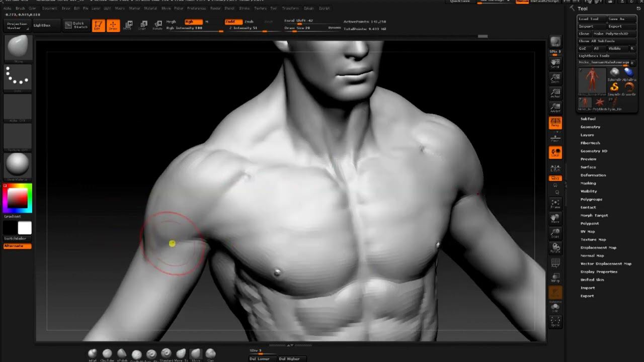Choose the Inflate brush icon
644x362 pixels.
(93, 354)
